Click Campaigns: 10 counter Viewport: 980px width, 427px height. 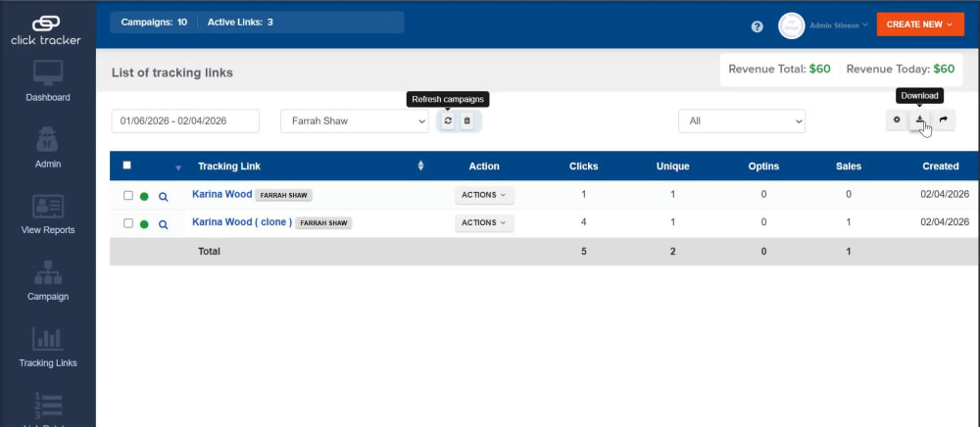point(155,23)
